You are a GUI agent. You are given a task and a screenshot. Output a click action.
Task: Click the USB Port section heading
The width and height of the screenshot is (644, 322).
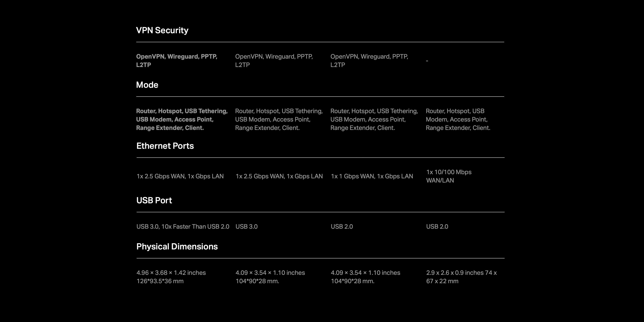154,200
